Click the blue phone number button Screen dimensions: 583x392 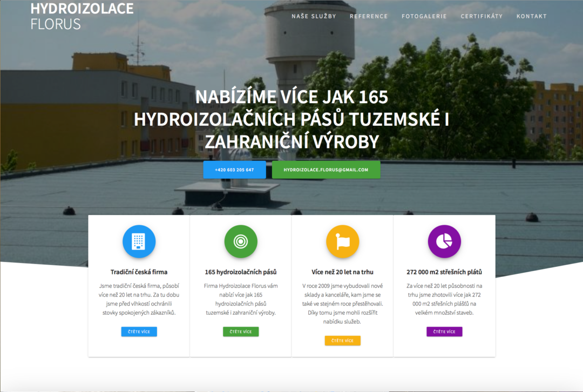[x=235, y=170]
